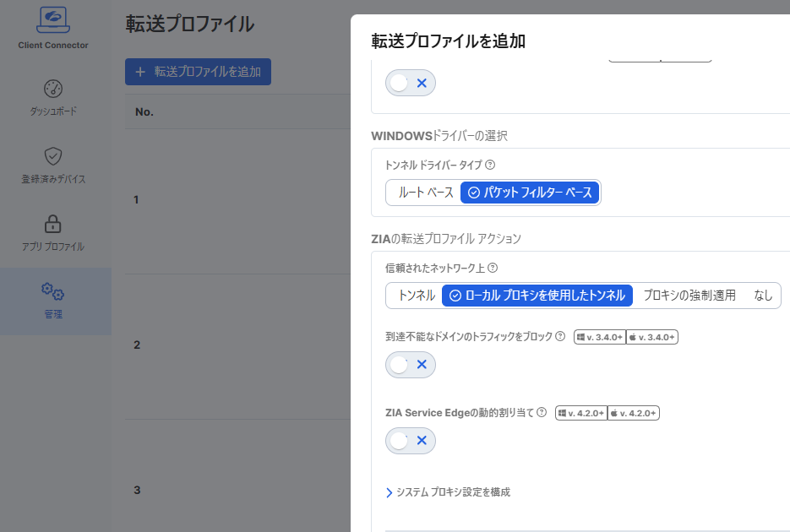This screenshot has width=790, height=532.
Task: Click Windows v. 4.2.0+ version badge
Action: [x=581, y=413]
